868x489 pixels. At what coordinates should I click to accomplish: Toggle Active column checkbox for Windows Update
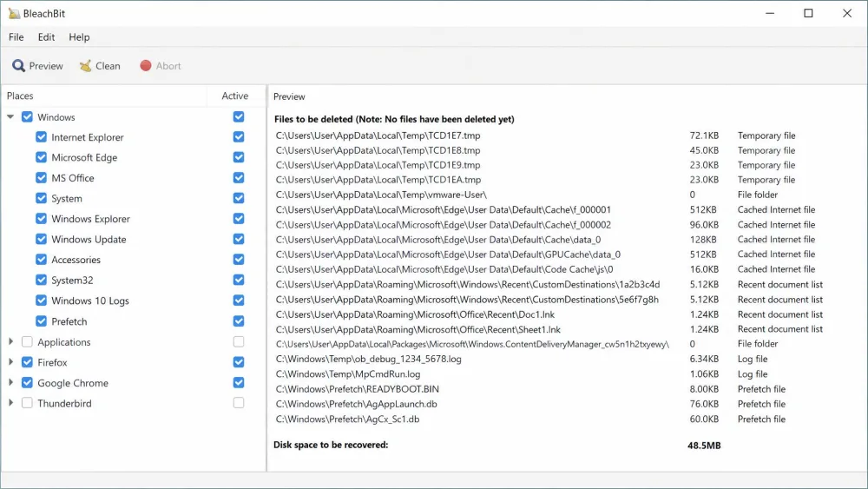(x=239, y=239)
